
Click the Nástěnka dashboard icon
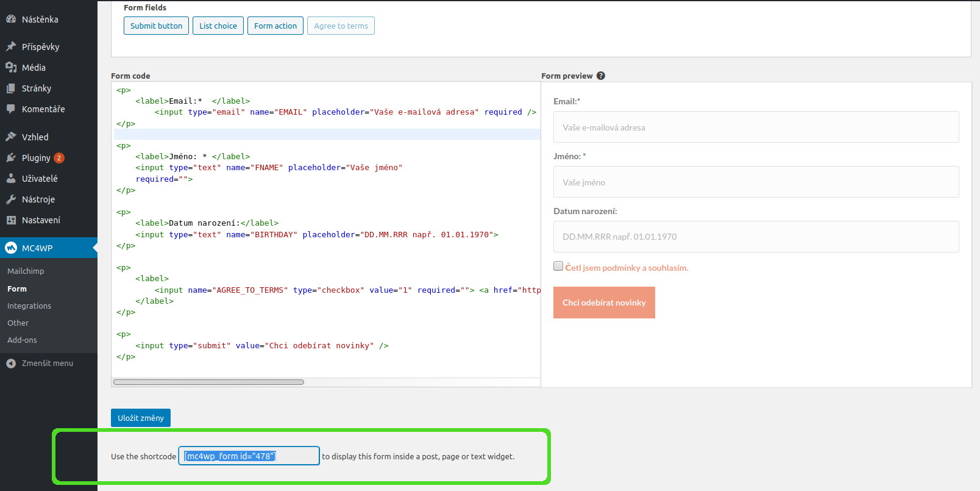(11, 19)
